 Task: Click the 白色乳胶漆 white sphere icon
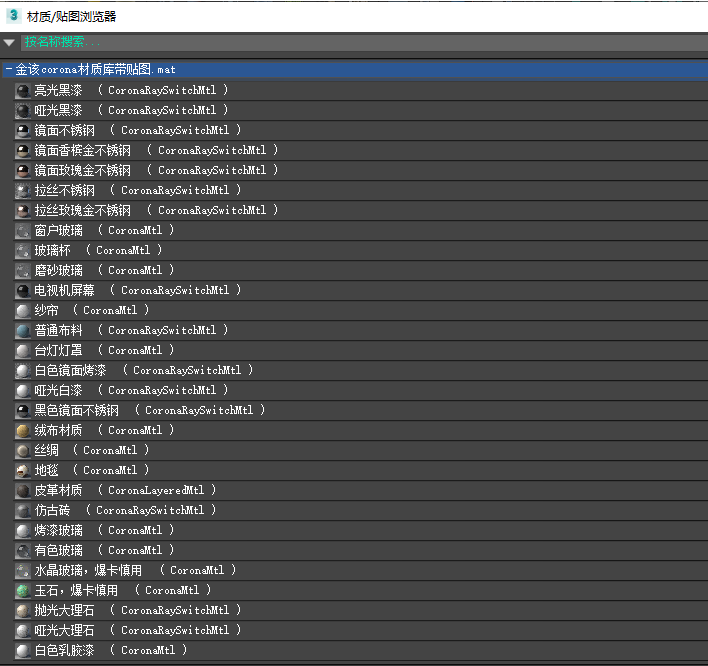pyautogui.click(x=23, y=651)
